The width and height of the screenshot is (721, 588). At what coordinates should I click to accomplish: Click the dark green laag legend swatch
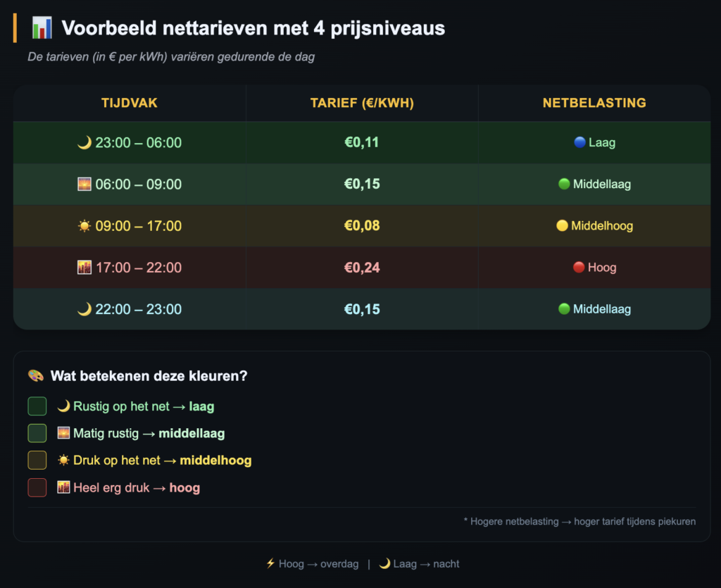37,406
